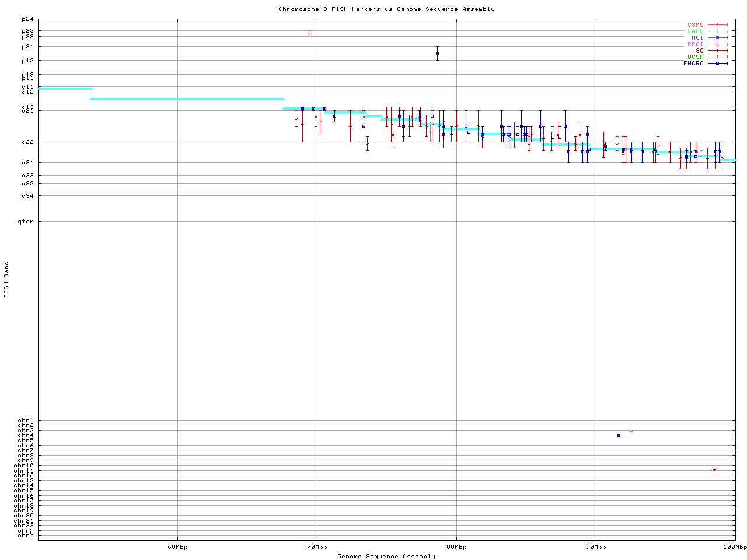Image resolution: width=747 pixels, height=560 pixels.
Task: Click the NCI blue square legend marker
Action: [717, 38]
